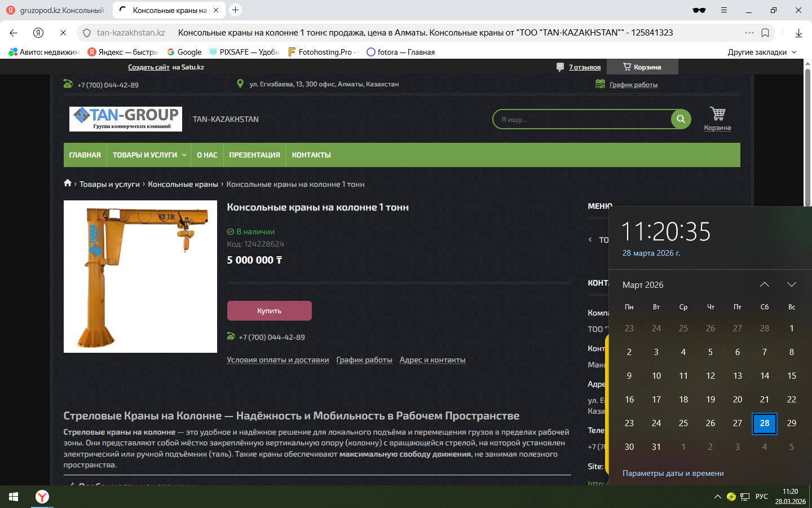Open PIXSAFE bookmark

pos(244,52)
